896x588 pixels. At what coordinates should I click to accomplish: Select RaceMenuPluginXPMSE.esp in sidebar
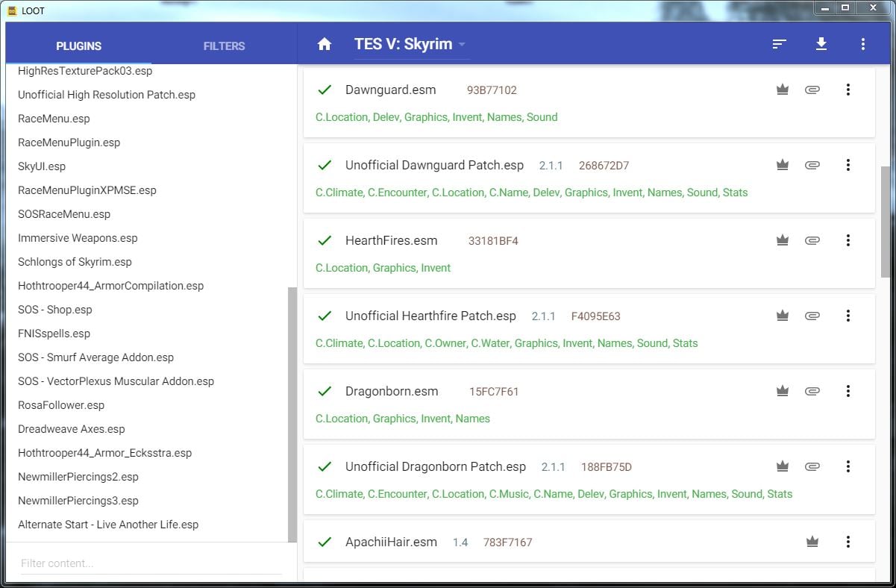[x=87, y=190]
